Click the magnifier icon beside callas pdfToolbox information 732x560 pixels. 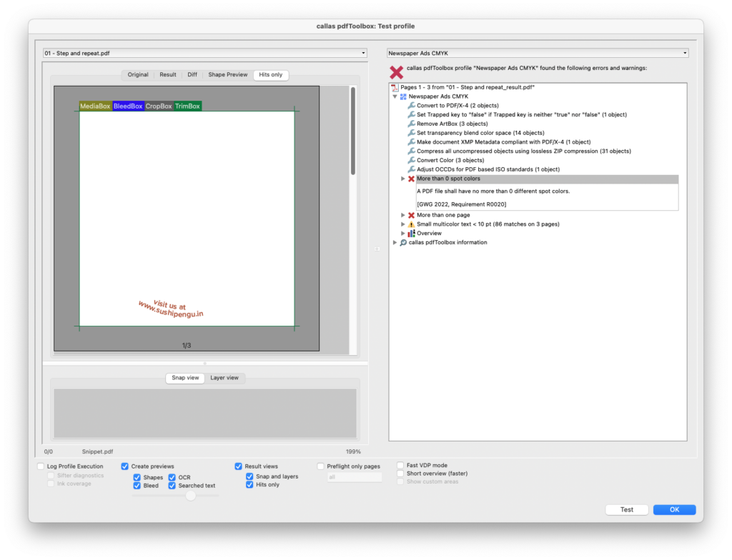pos(402,242)
